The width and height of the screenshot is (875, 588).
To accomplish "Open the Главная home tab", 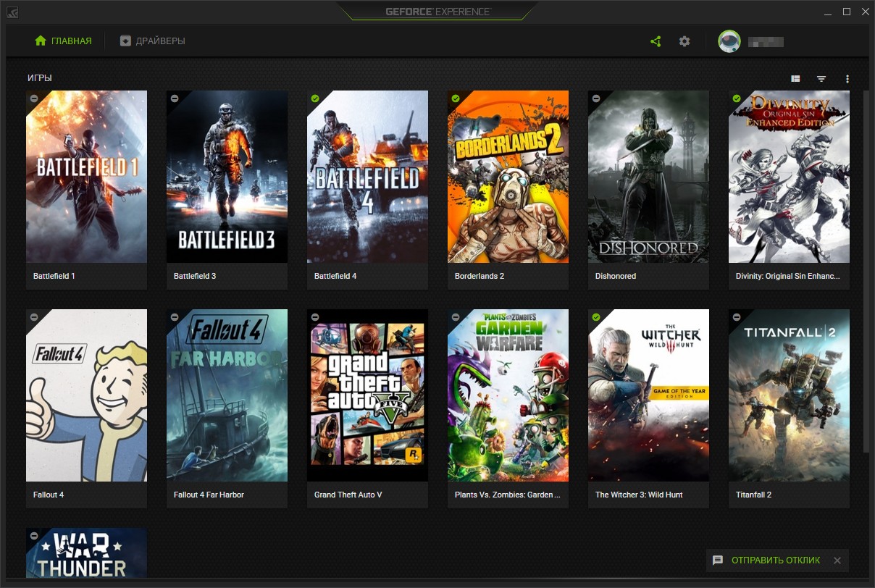I will (x=64, y=41).
